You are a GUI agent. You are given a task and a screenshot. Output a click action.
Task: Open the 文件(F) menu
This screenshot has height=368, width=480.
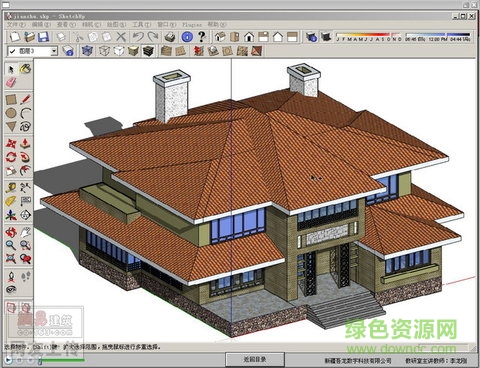click(16, 25)
